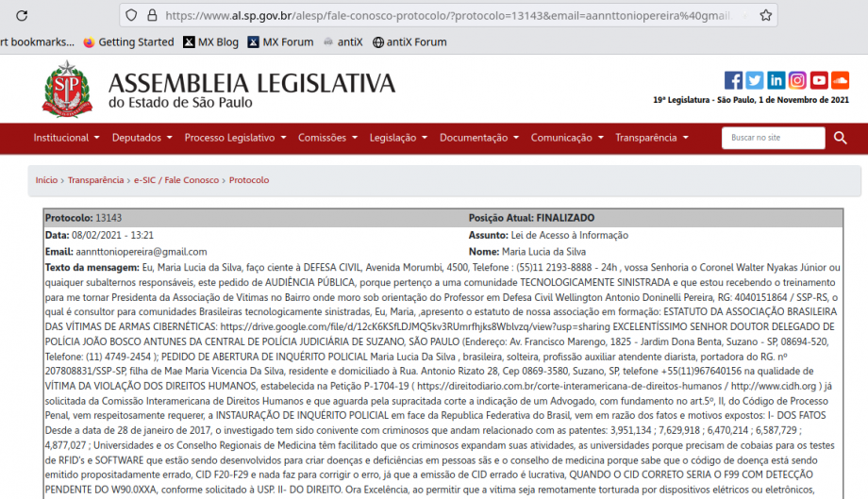Click the drive.google.com link in the message

pyautogui.click(x=415, y=327)
